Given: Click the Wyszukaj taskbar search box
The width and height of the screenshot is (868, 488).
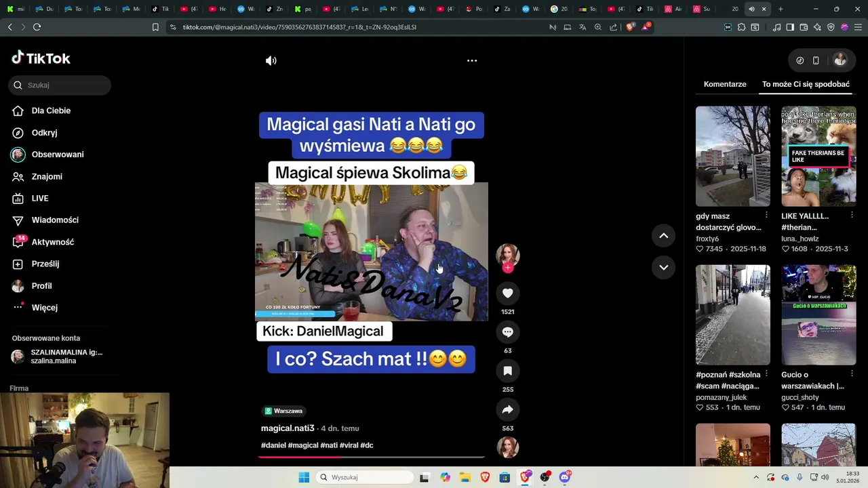Looking at the screenshot, I should (365, 477).
